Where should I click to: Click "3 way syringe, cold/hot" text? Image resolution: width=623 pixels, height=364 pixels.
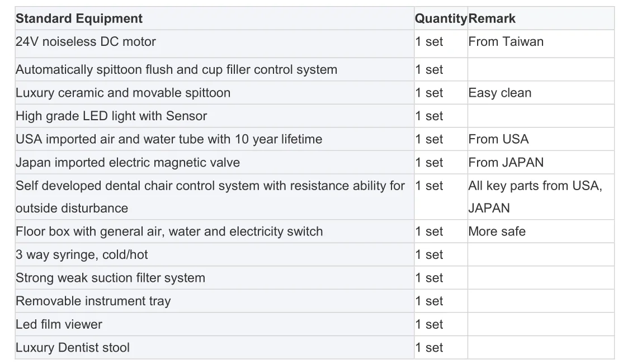click(x=82, y=255)
